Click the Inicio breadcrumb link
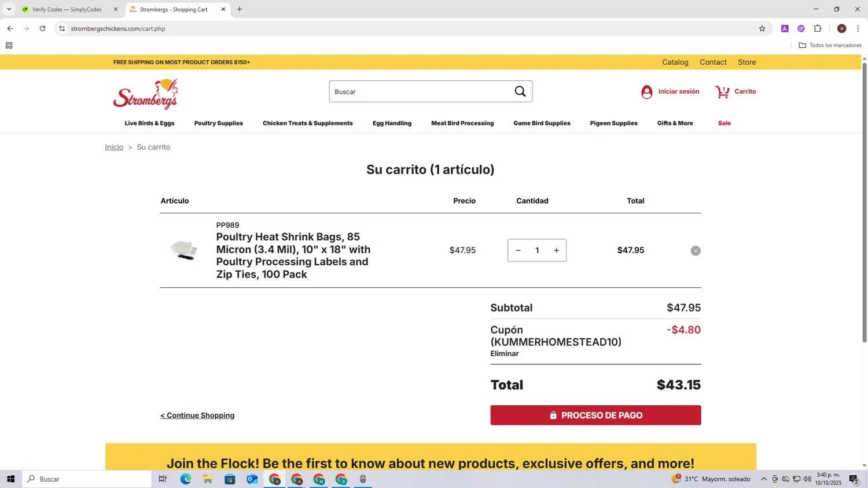Viewport: 868px width, 488px height. [114, 147]
